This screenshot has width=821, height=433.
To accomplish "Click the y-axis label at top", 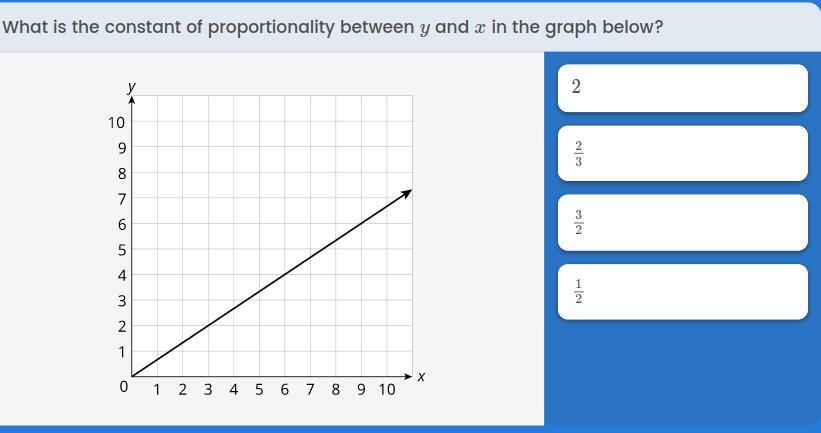I will pyautogui.click(x=132, y=86).
